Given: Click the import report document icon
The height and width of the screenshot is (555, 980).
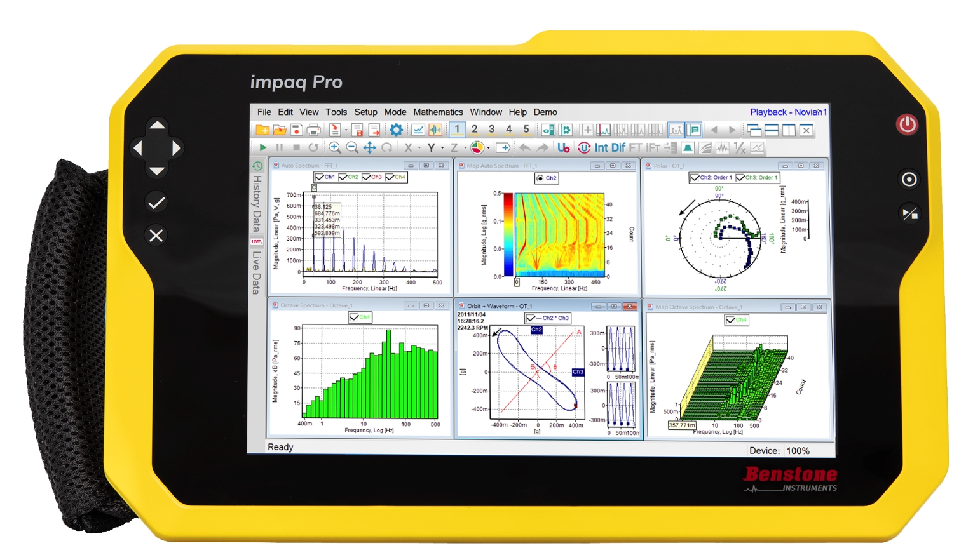Looking at the screenshot, I should tap(335, 130).
